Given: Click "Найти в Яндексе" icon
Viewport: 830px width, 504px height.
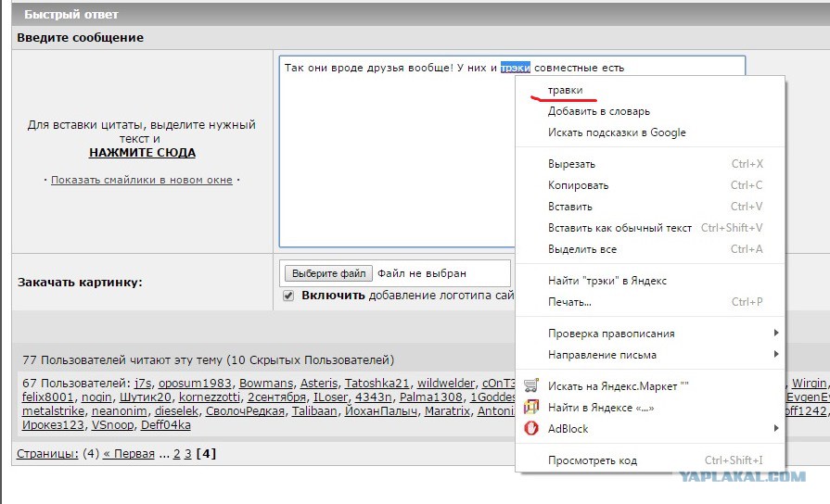Looking at the screenshot, I should (x=531, y=408).
